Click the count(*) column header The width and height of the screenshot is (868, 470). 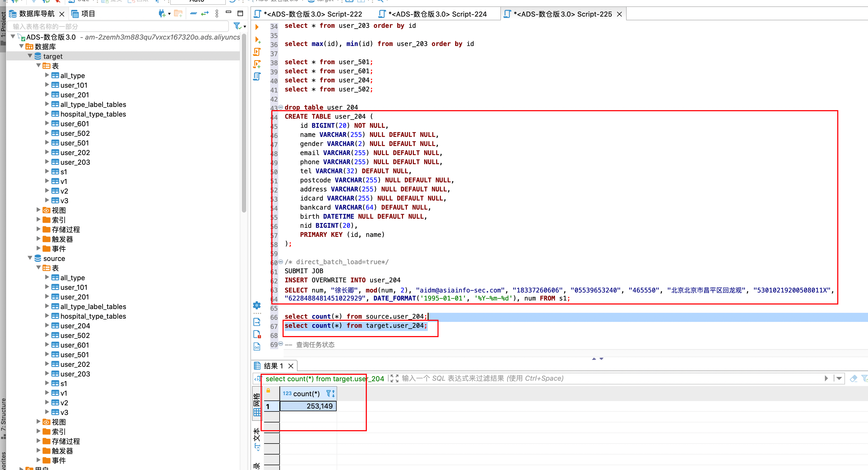308,393
